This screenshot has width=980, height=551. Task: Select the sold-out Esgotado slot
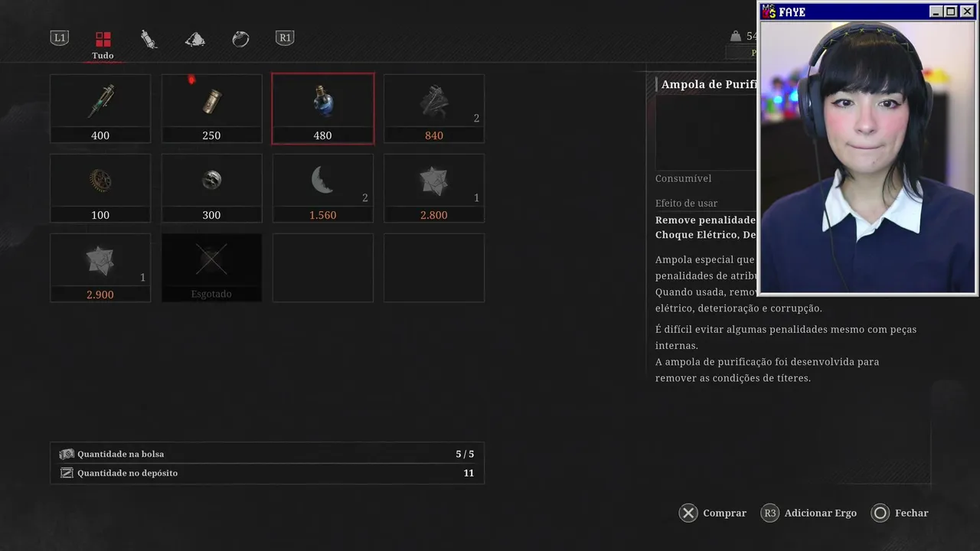pos(211,268)
